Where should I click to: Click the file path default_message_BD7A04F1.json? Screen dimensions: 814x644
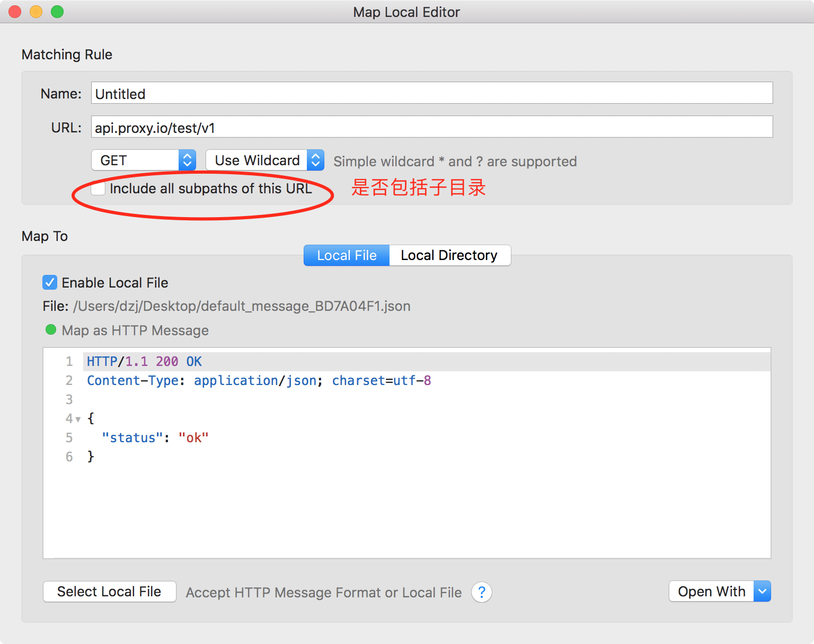pos(242,306)
